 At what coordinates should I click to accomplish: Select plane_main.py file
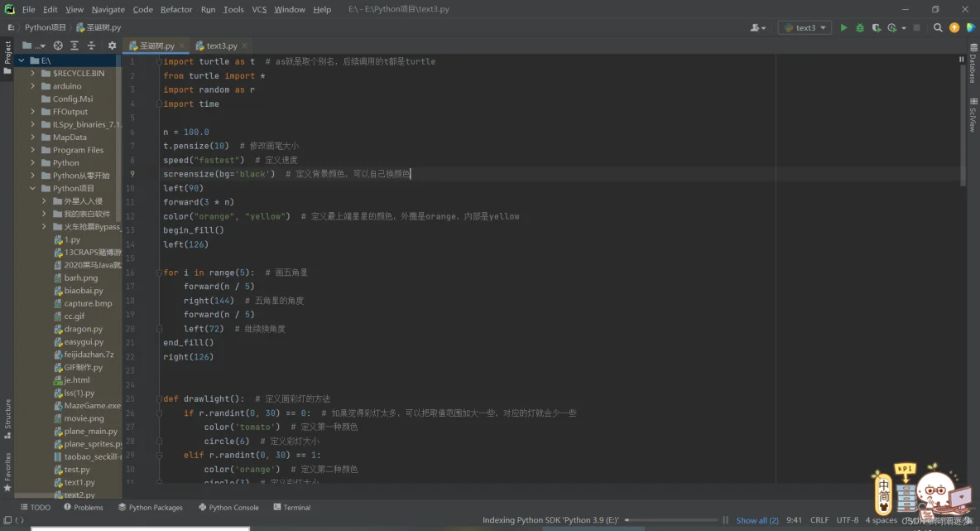pos(90,431)
